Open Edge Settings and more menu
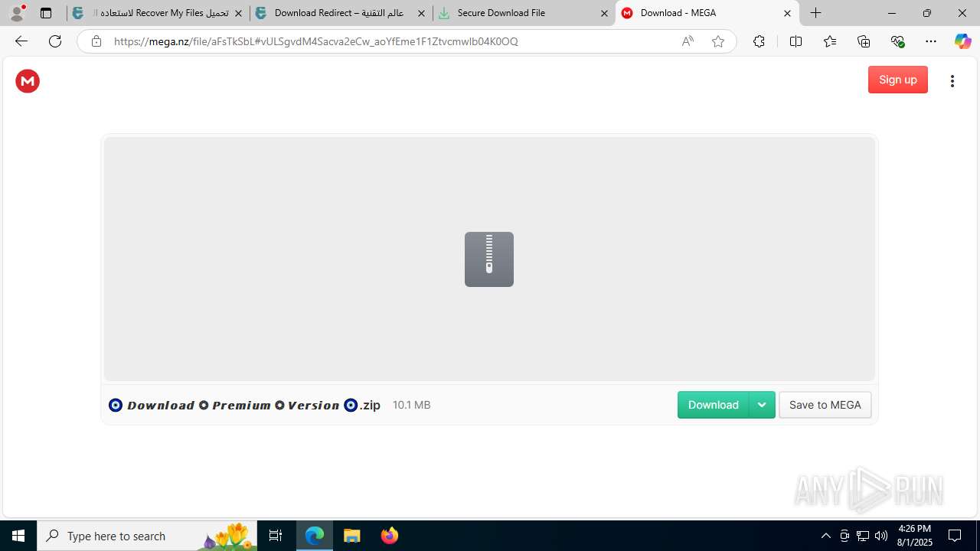980x551 pixels. (931, 41)
